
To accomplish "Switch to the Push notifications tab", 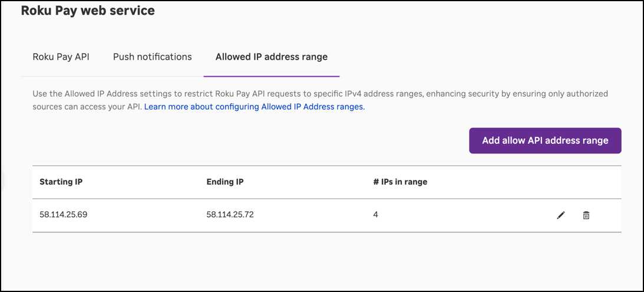I will (152, 57).
